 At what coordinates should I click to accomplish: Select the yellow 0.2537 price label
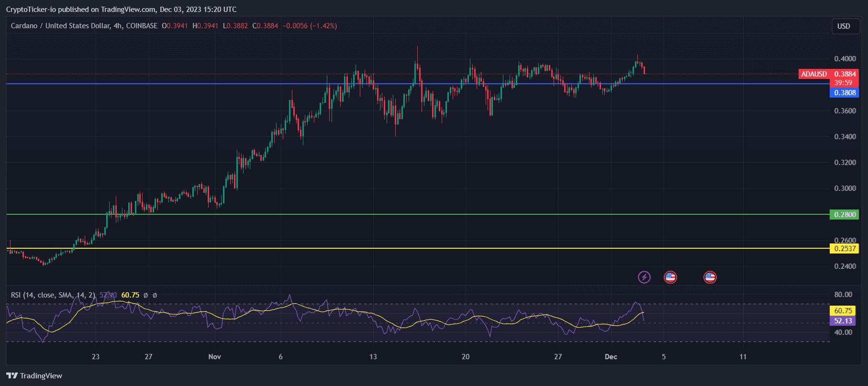click(844, 248)
